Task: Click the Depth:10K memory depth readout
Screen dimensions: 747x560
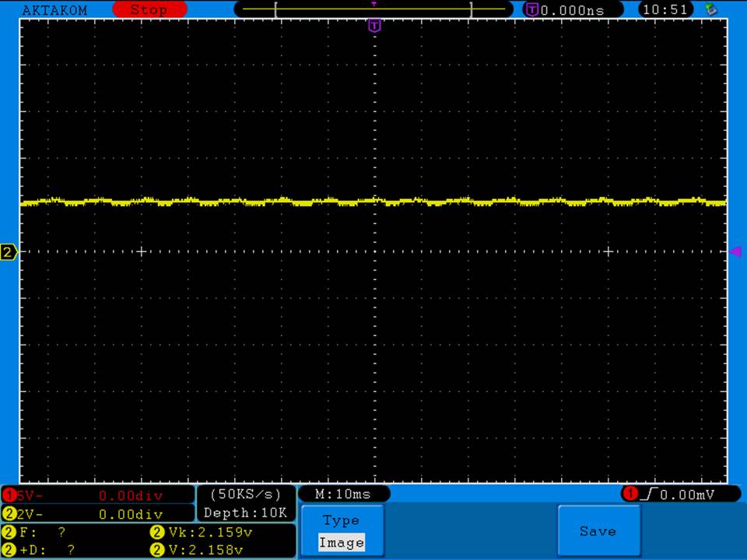Action: coord(246,513)
